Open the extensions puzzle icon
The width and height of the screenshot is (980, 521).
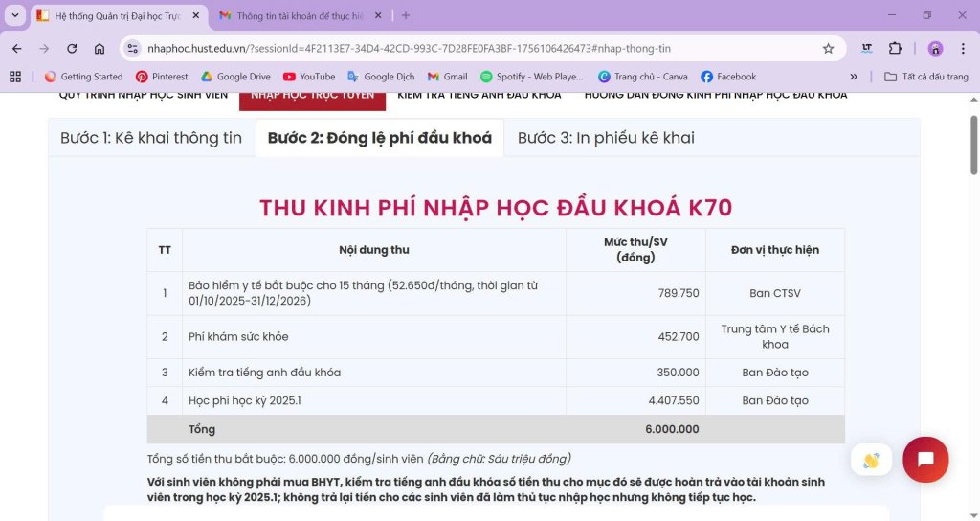point(895,48)
